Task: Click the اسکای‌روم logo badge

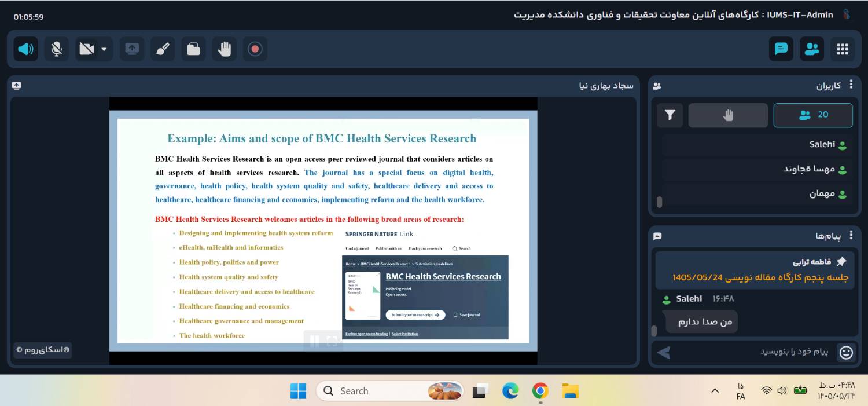Action: [43, 350]
